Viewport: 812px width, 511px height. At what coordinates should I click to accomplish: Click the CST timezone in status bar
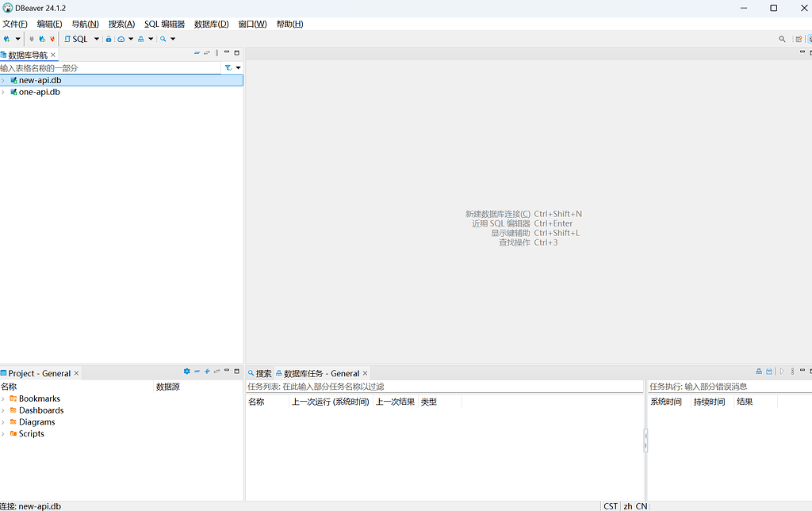coord(611,505)
